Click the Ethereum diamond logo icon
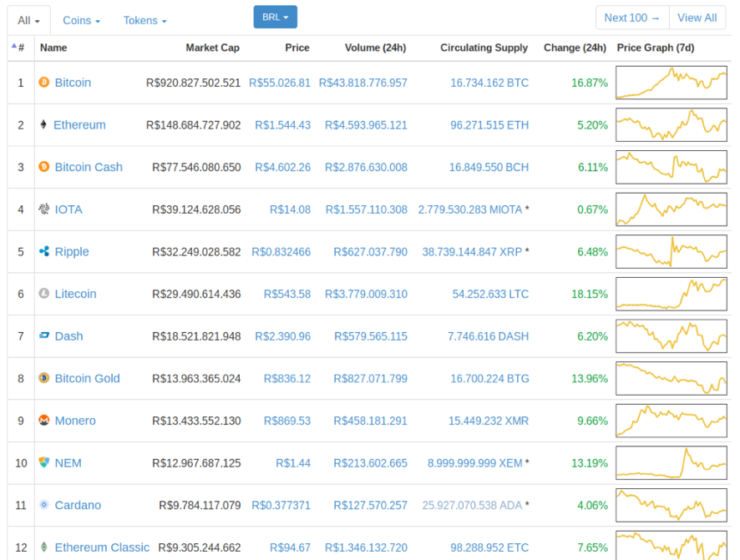740x560 pixels. [x=43, y=124]
